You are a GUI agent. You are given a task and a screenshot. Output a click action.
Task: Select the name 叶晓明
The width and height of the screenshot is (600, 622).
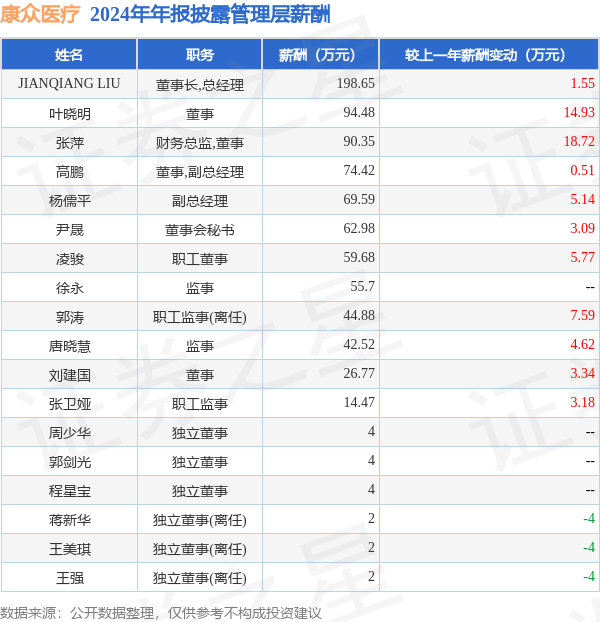(x=70, y=114)
